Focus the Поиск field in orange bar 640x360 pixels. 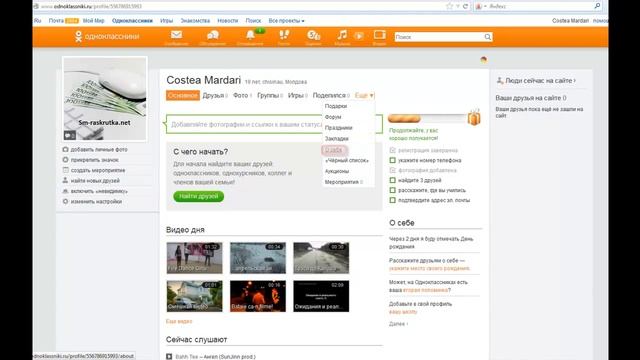[440, 37]
